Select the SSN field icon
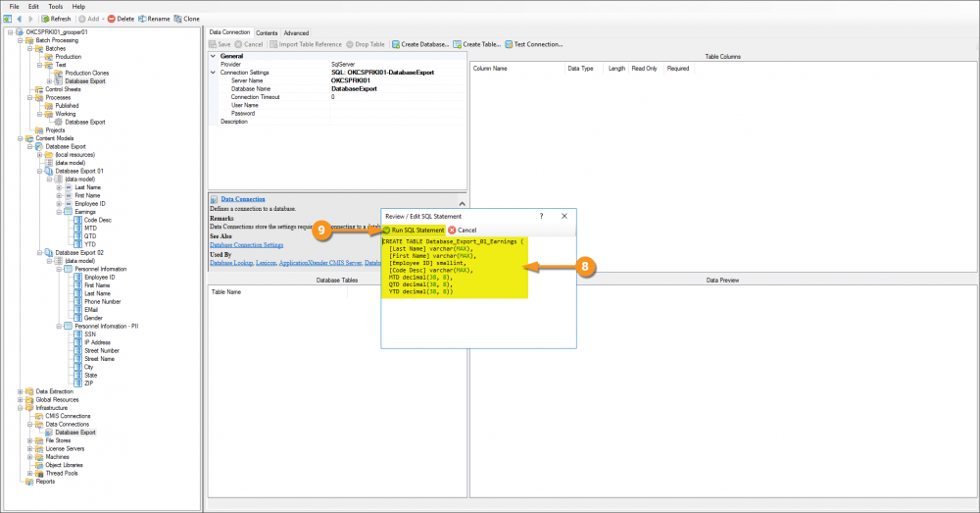 (x=77, y=334)
